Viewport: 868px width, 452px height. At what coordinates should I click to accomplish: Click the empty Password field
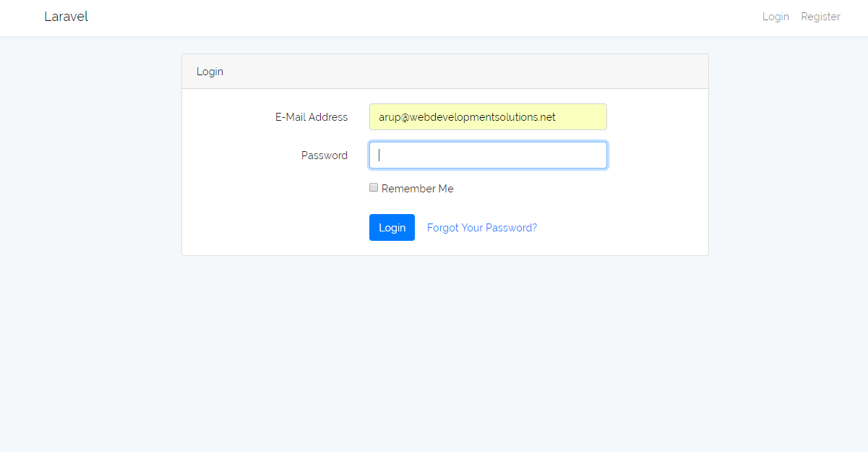click(488, 155)
